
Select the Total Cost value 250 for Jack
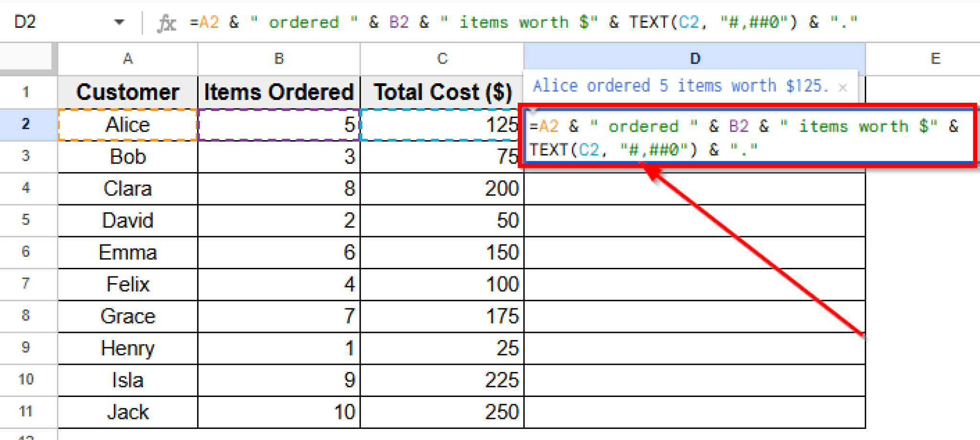440,412
